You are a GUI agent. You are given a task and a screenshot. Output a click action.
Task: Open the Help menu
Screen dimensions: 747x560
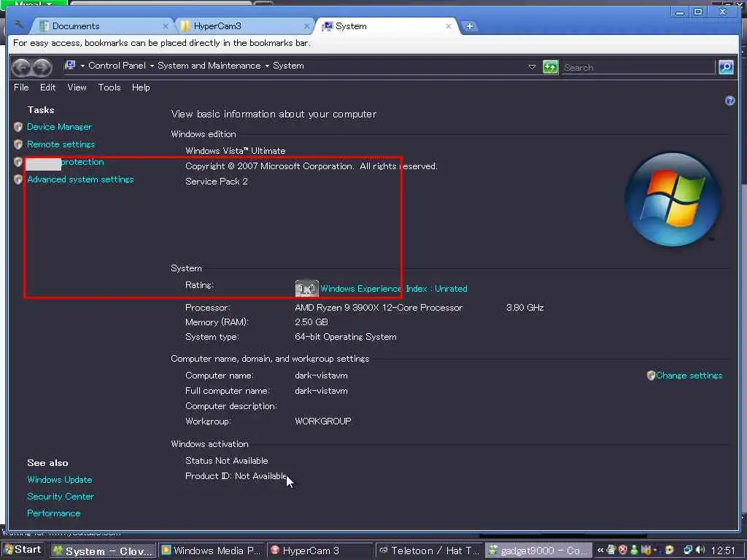[x=141, y=87]
